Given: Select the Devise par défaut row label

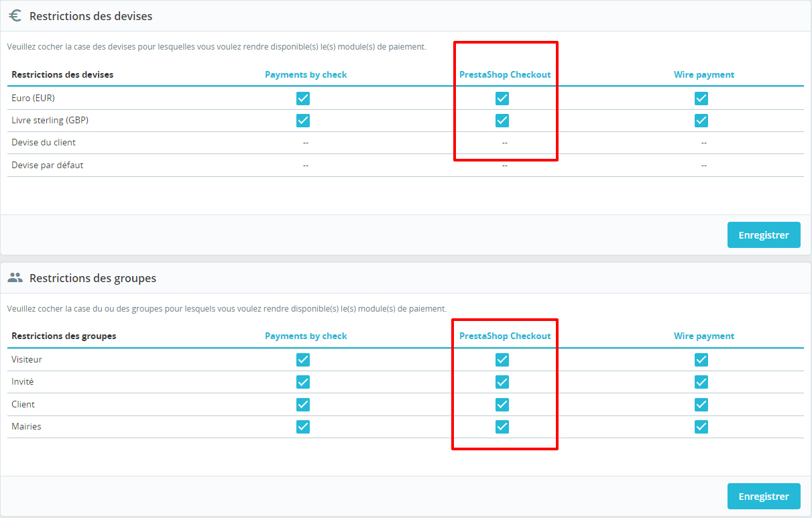Looking at the screenshot, I should (x=48, y=165).
